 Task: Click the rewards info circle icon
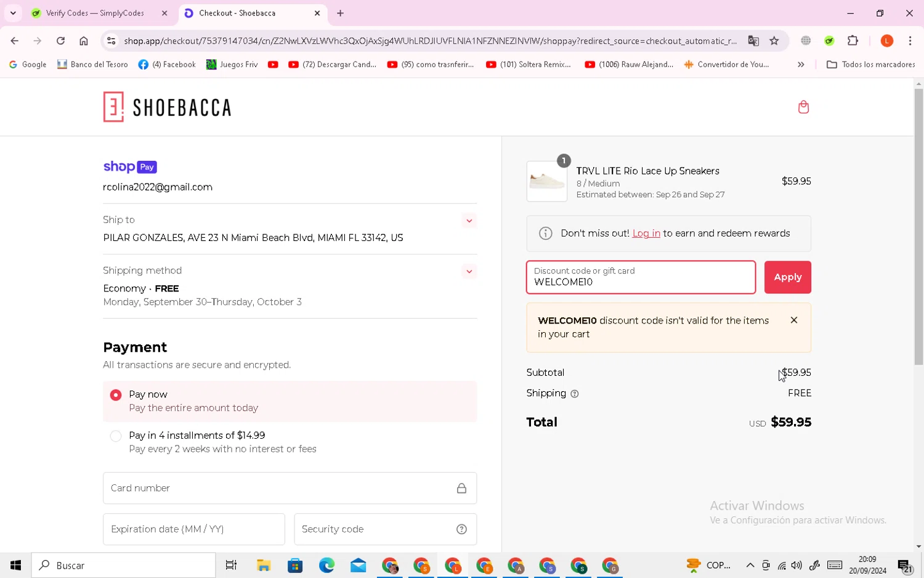545,234
